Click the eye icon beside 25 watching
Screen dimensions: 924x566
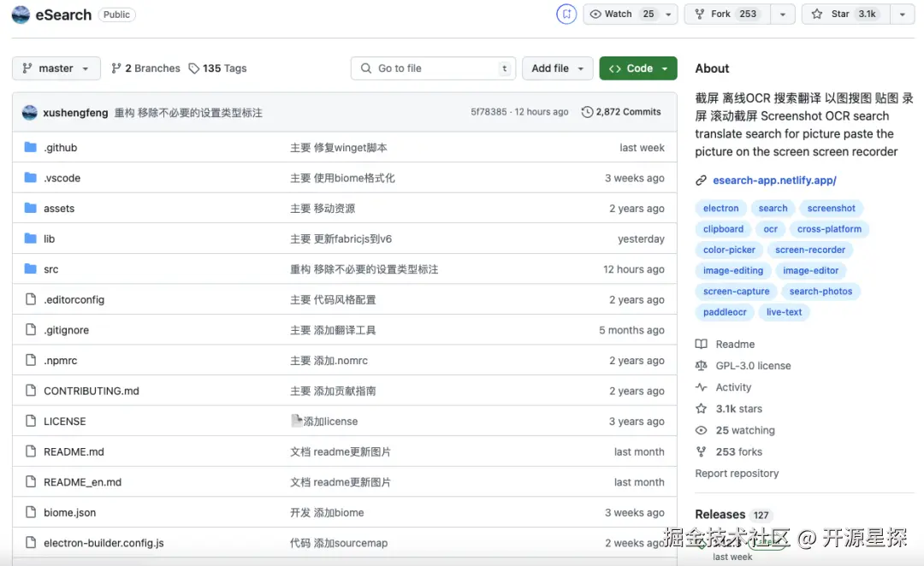pos(701,430)
